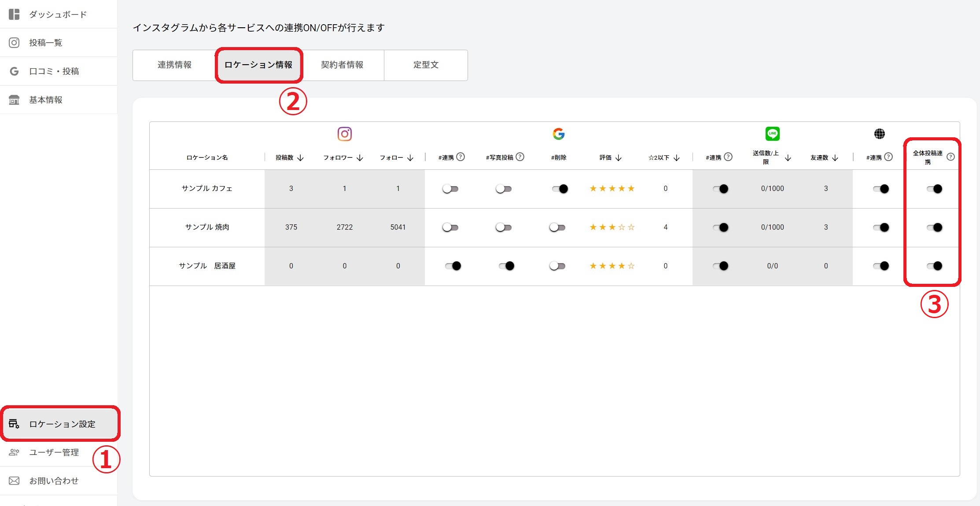
Task: Click the LINE logo icon in table header
Action: tap(772, 134)
